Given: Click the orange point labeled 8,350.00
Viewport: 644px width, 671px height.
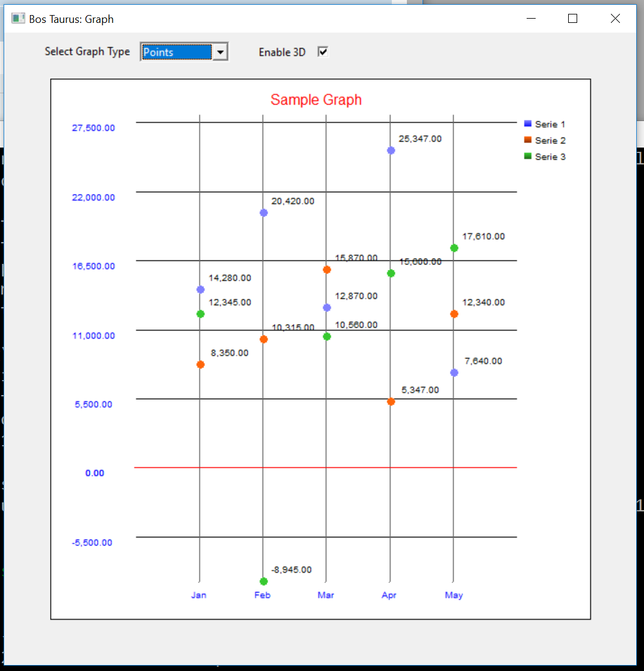Looking at the screenshot, I should point(200,364).
